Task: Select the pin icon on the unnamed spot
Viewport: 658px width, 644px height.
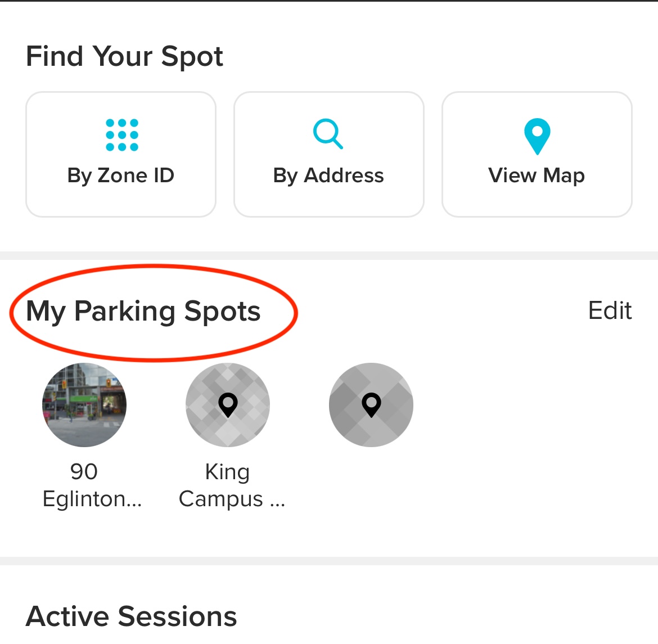Action: pos(371,404)
